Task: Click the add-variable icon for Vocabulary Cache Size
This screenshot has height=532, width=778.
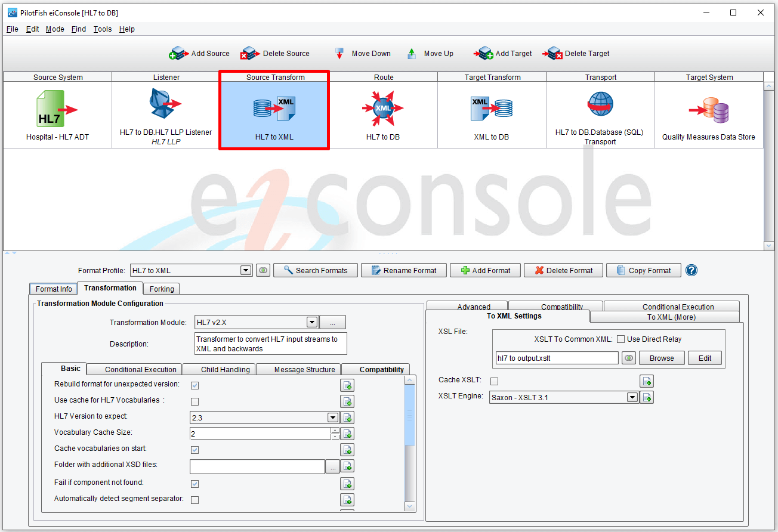Action: click(347, 434)
